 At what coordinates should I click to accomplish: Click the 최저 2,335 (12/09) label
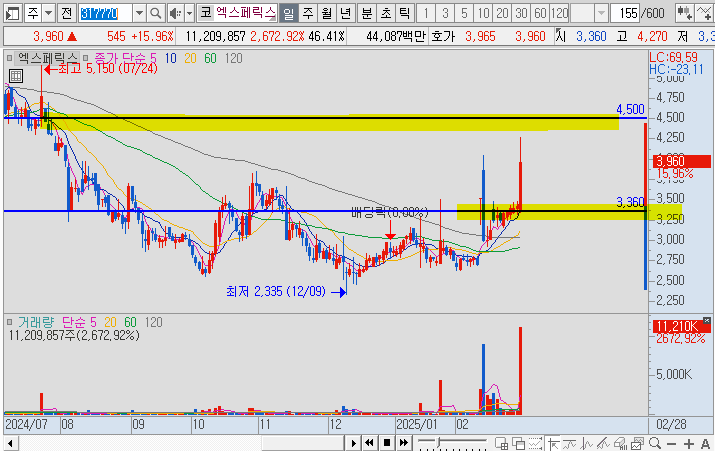coord(276,291)
